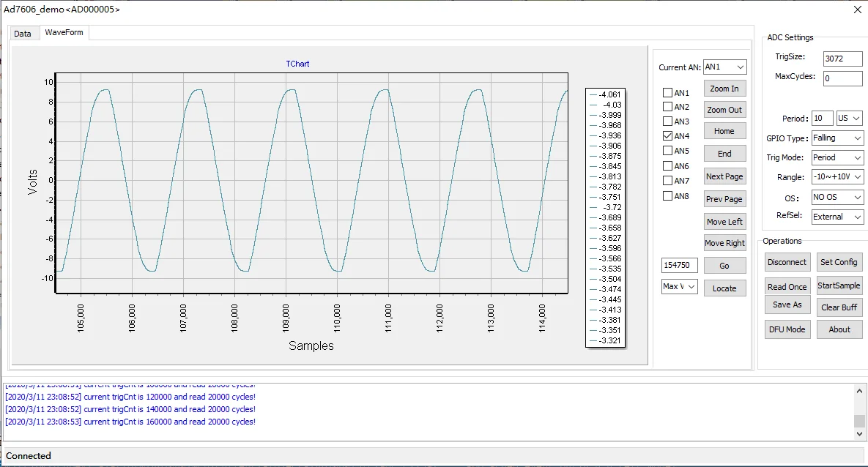Click the legend entry -3.72
The height and width of the screenshot is (467, 868).
pyautogui.click(x=606, y=207)
